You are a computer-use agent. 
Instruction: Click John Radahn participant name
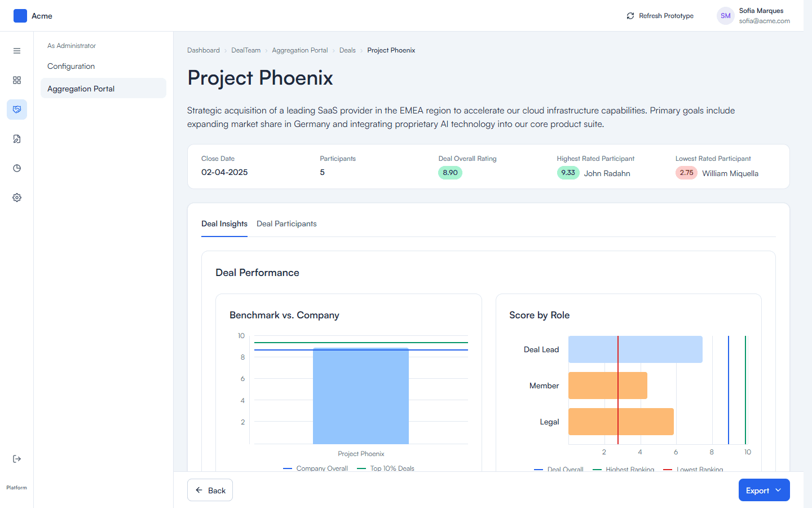pos(607,173)
